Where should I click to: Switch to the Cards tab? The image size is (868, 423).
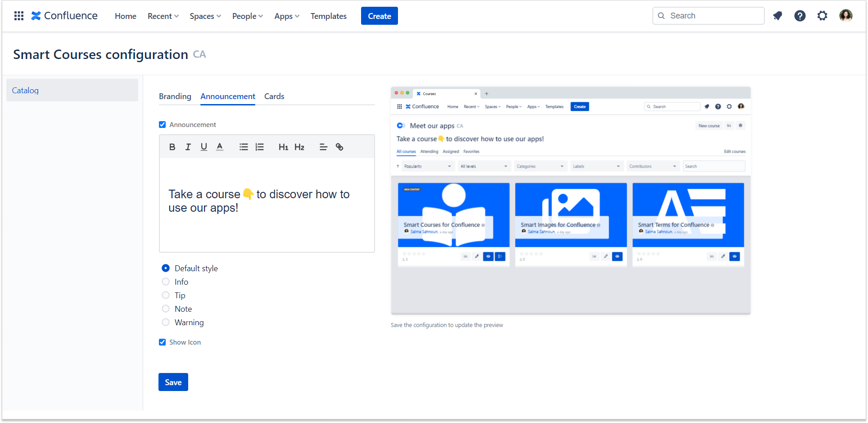[274, 96]
